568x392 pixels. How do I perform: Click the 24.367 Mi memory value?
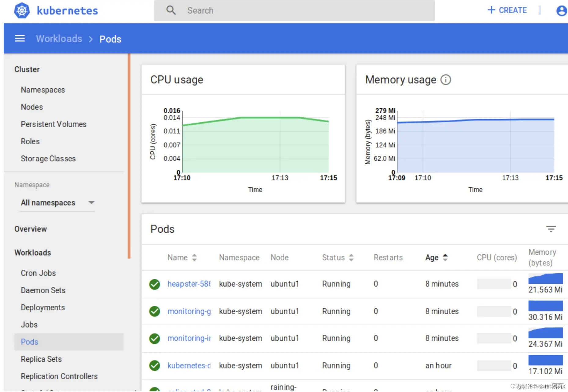click(x=545, y=344)
